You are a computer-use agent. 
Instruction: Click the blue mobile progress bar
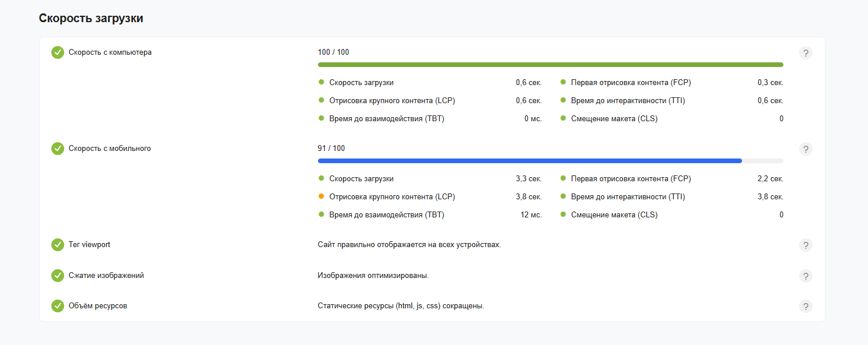pos(530,161)
